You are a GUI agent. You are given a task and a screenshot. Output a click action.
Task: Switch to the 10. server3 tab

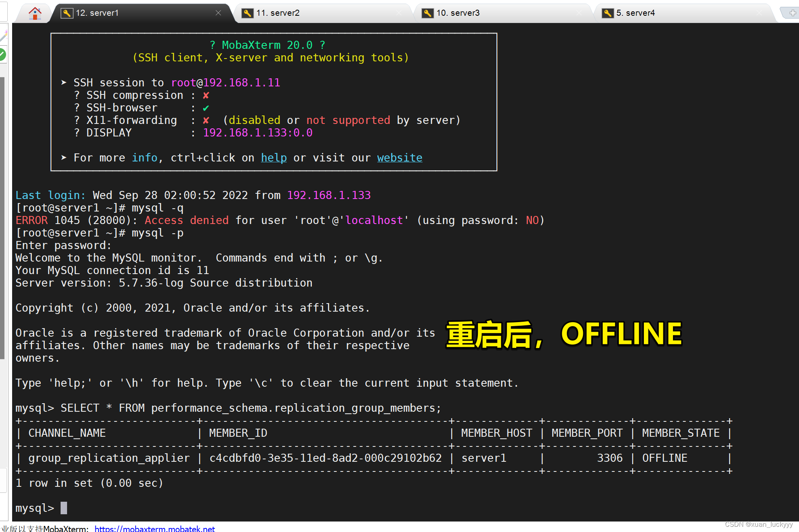[x=458, y=13]
